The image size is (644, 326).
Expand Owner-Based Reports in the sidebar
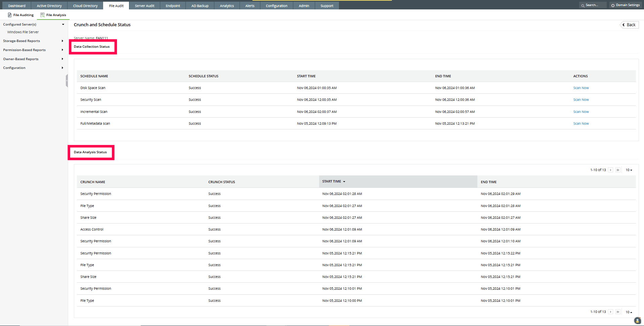coord(62,59)
